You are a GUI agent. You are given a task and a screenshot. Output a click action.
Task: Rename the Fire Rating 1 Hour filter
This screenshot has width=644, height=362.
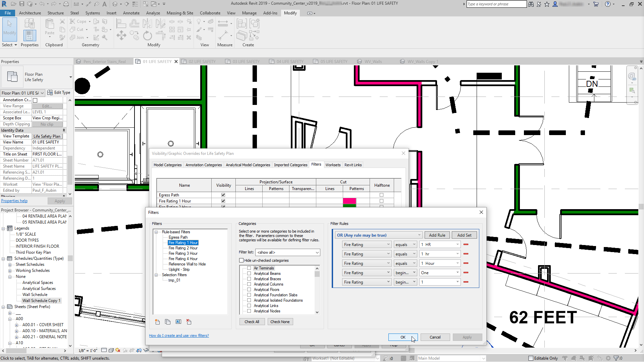pos(178,322)
